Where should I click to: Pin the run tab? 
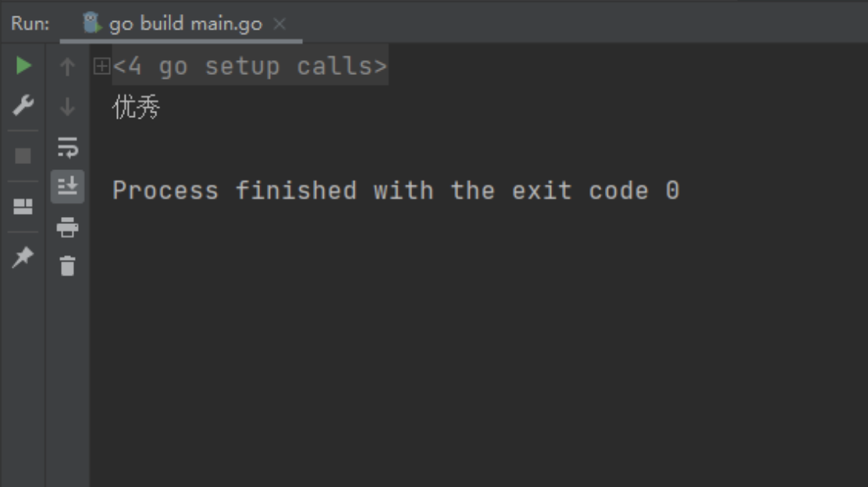point(23,258)
